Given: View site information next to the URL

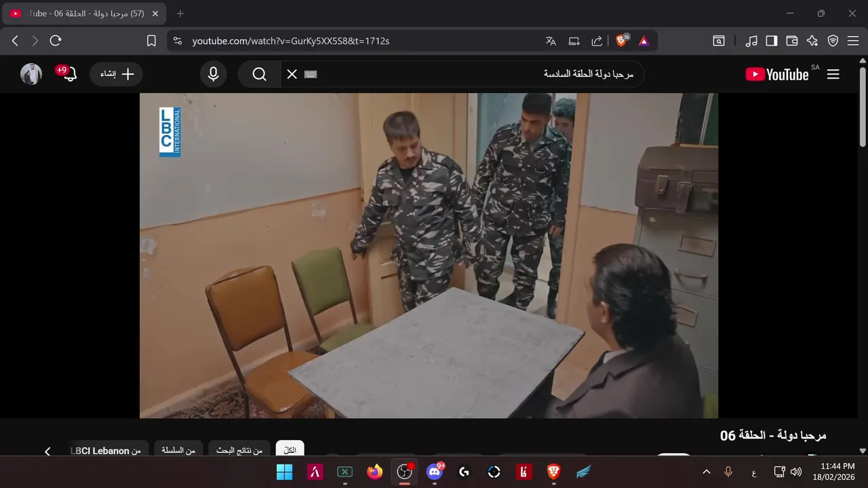Looking at the screenshot, I should (x=178, y=41).
